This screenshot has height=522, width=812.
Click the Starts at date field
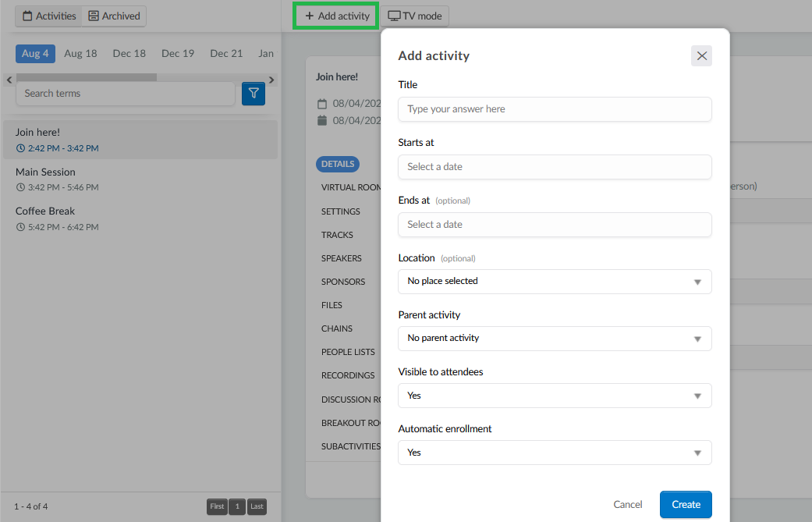(555, 167)
